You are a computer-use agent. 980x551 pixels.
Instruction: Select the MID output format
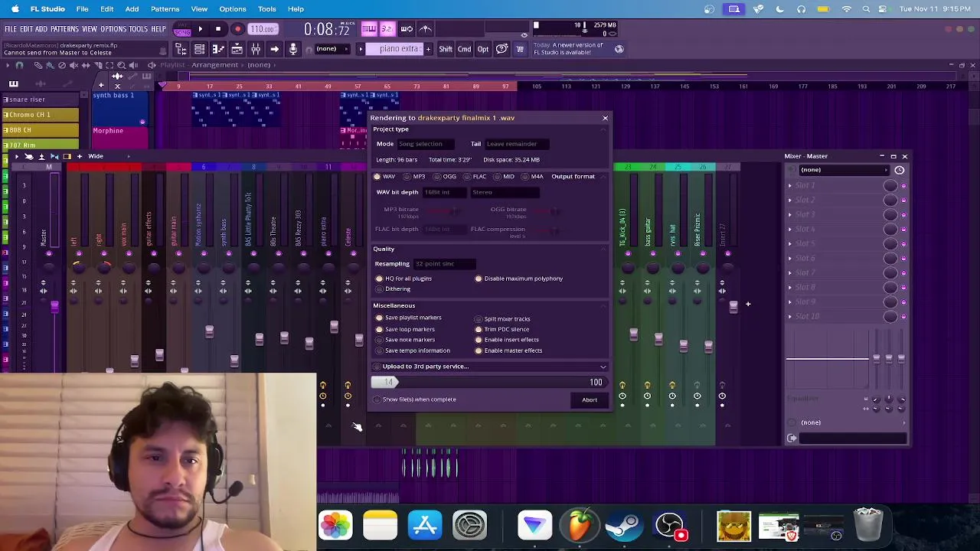click(x=504, y=177)
